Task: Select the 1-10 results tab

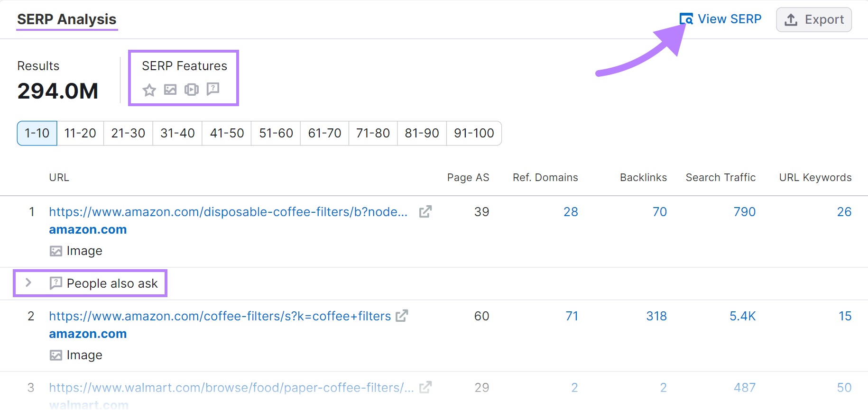Action: (37, 133)
